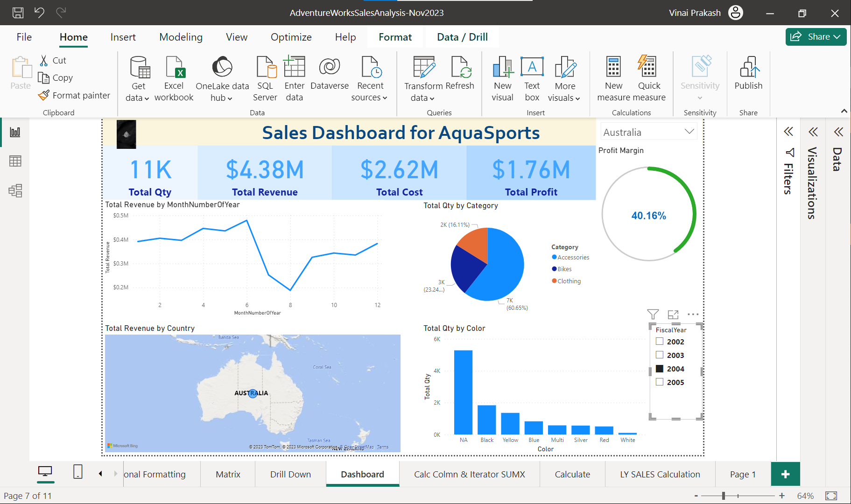Insert a New visual
The image size is (851, 504).
pyautogui.click(x=503, y=78)
